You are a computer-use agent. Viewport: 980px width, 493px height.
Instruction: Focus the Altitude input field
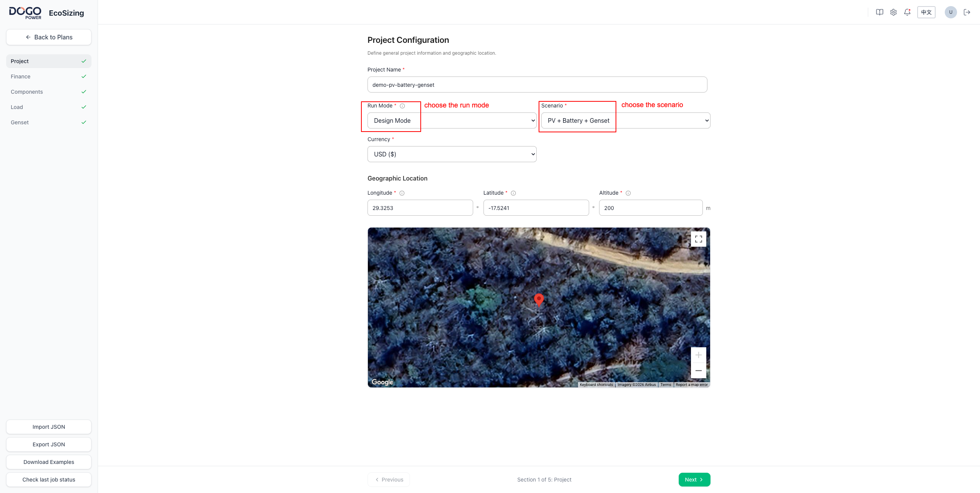coord(650,208)
